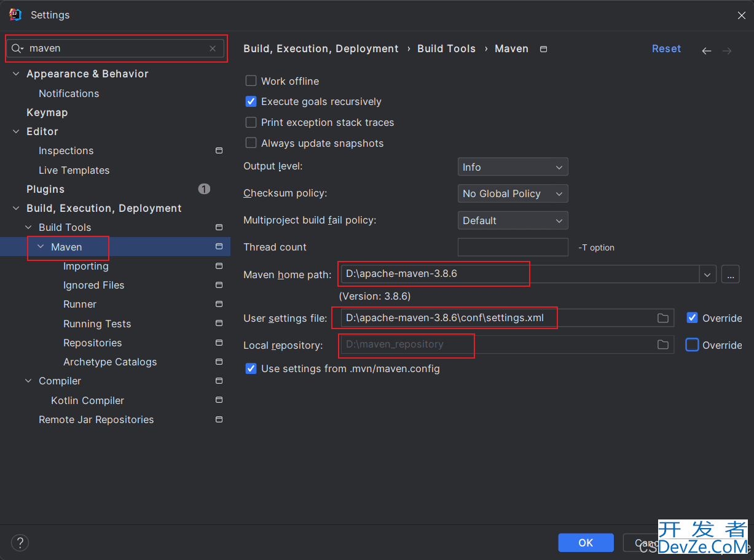This screenshot has height=560, width=754.
Task: Open Multiproject build fail policy dropdown
Action: (512, 220)
